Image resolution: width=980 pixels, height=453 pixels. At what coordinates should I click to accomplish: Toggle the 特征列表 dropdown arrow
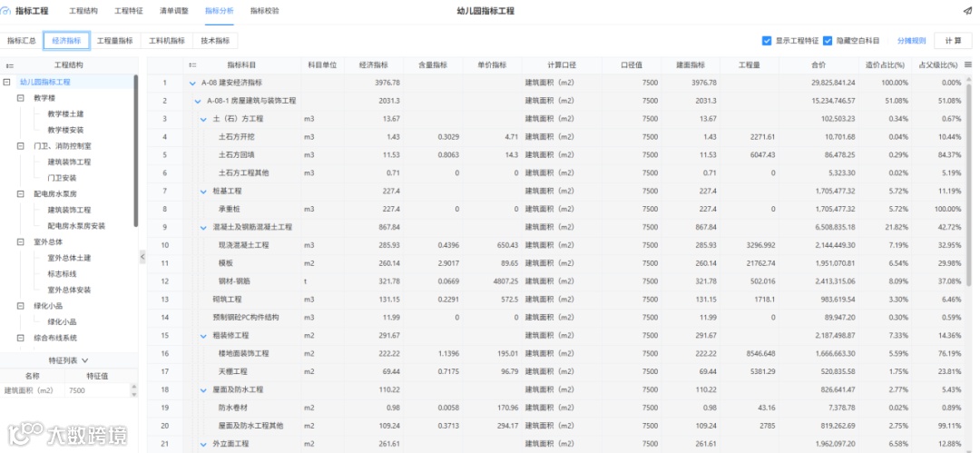coord(85,360)
